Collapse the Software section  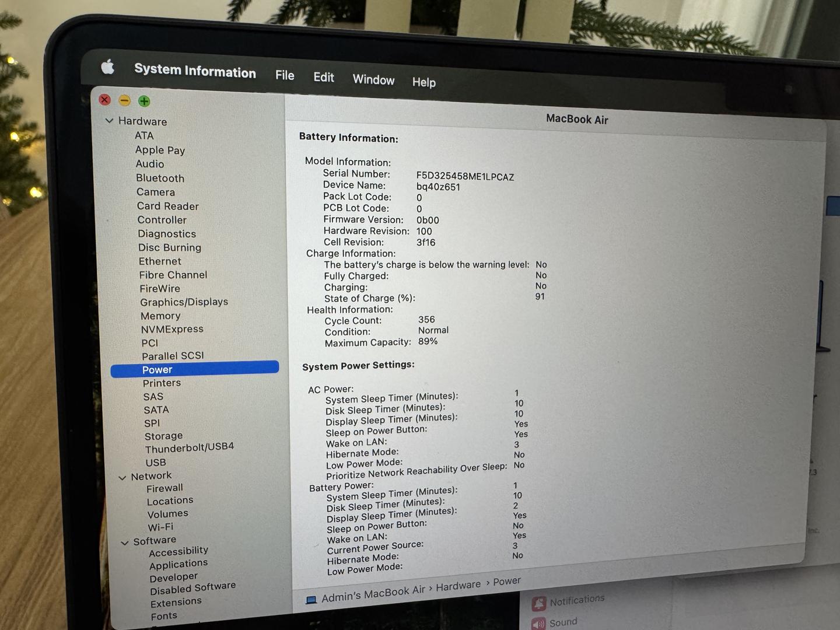pyautogui.click(x=125, y=542)
